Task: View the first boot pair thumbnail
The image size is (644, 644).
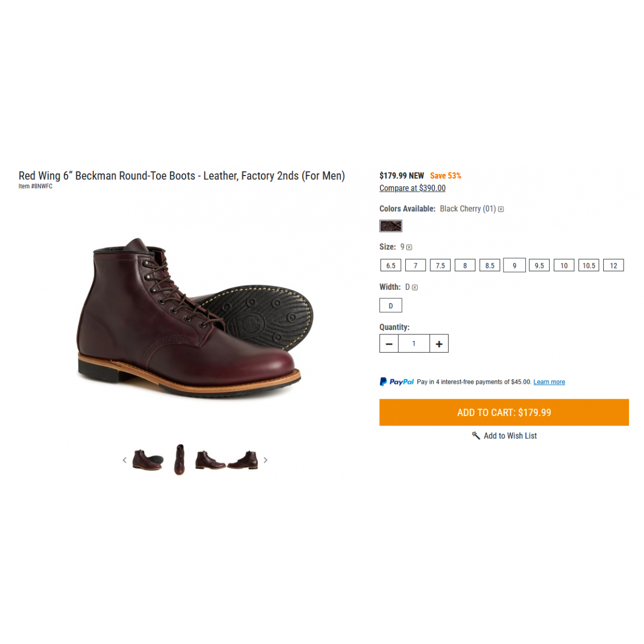Action: click(x=148, y=460)
